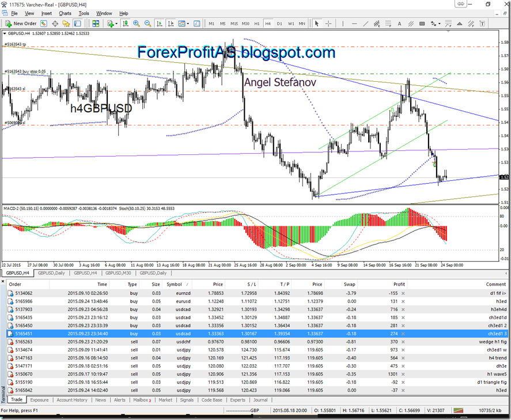Viewport: 511px width, 420px height.
Task: Switch timeframe to M1
Action: pyautogui.click(x=211, y=24)
